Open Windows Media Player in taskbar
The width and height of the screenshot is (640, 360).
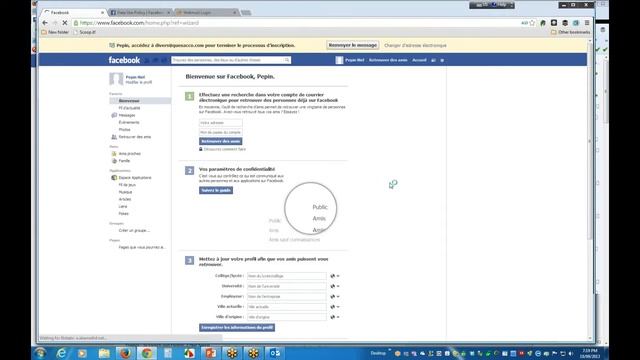point(82,353)
